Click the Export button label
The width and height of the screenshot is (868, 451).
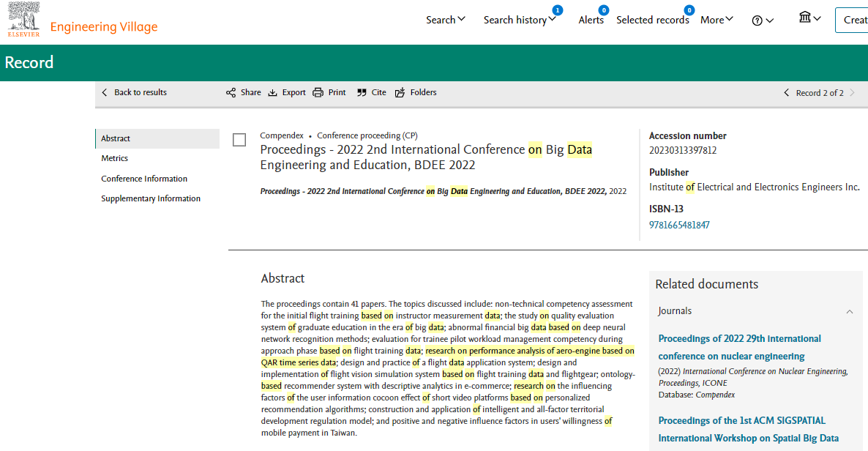294,92
